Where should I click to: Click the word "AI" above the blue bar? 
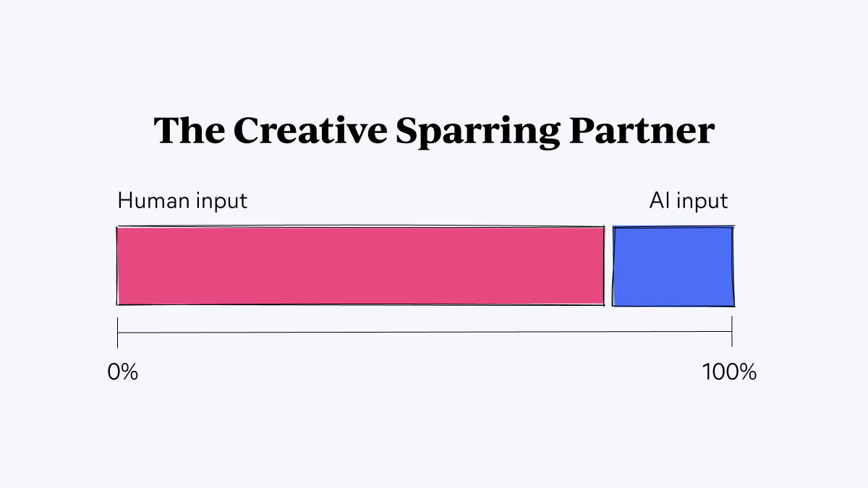[658, 200]
